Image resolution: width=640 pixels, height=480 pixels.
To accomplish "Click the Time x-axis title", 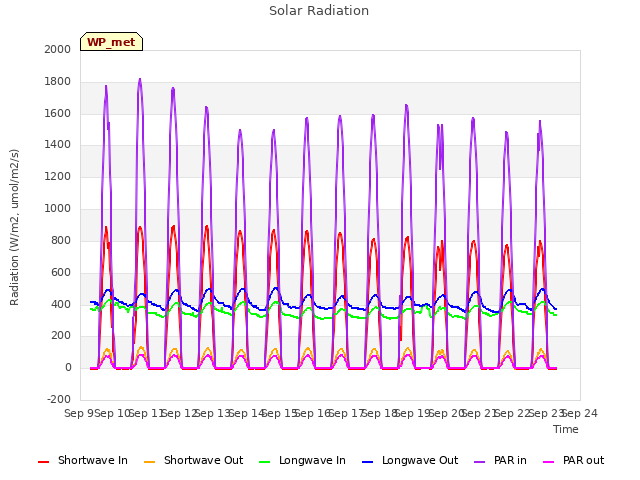I will point(566,429).
